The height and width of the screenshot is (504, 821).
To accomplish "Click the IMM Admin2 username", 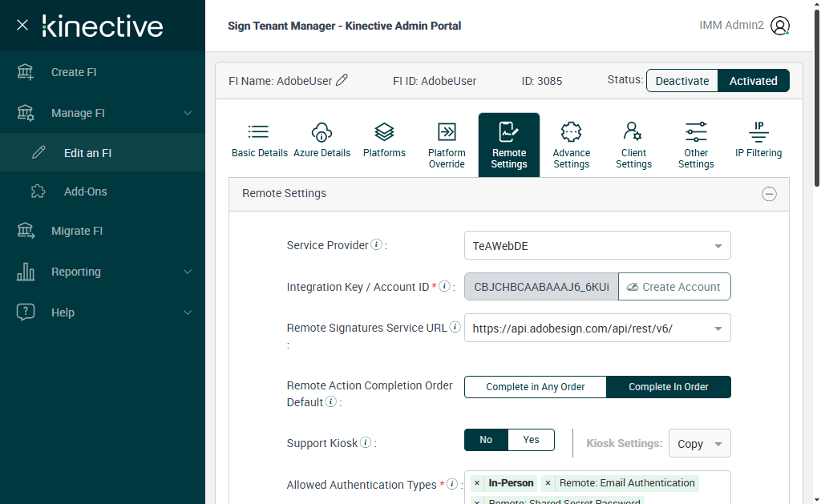I will tap(731, 25).
